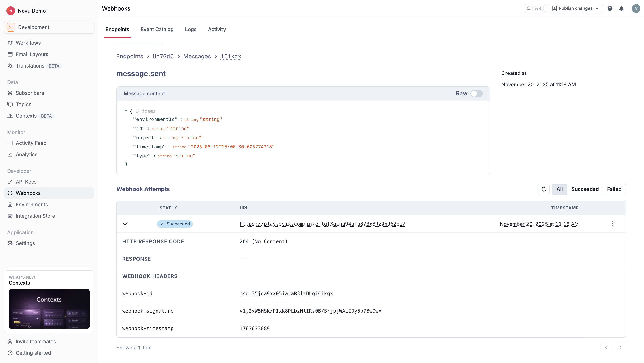Screen dimensions: 644x363
Task: Click the help question mark icon
Action: tap(610, 8)
